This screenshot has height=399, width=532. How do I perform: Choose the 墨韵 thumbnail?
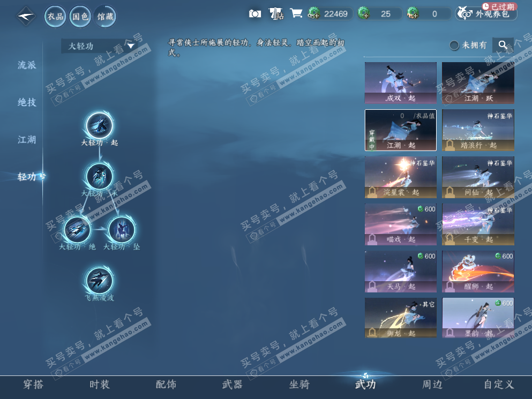tap(478, 318)
